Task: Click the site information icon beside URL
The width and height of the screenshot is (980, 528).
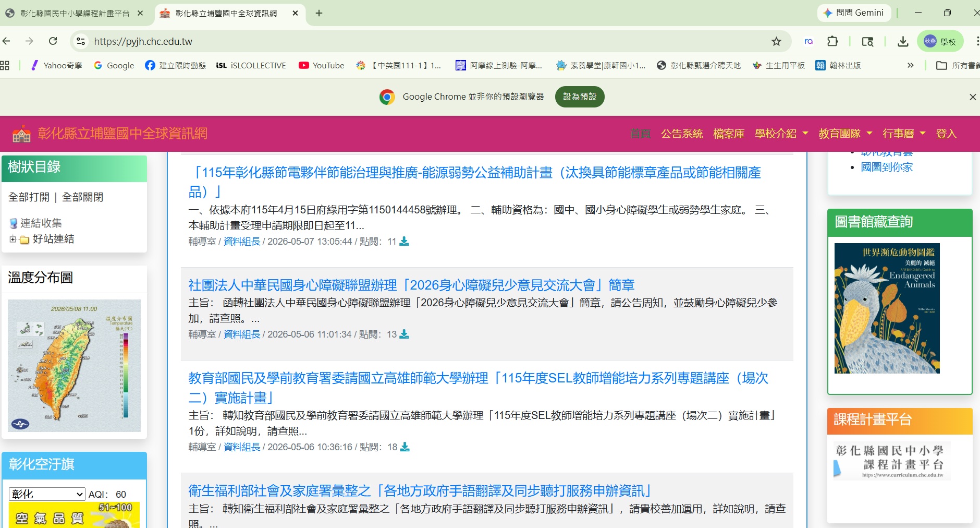Action: point(81,41)
